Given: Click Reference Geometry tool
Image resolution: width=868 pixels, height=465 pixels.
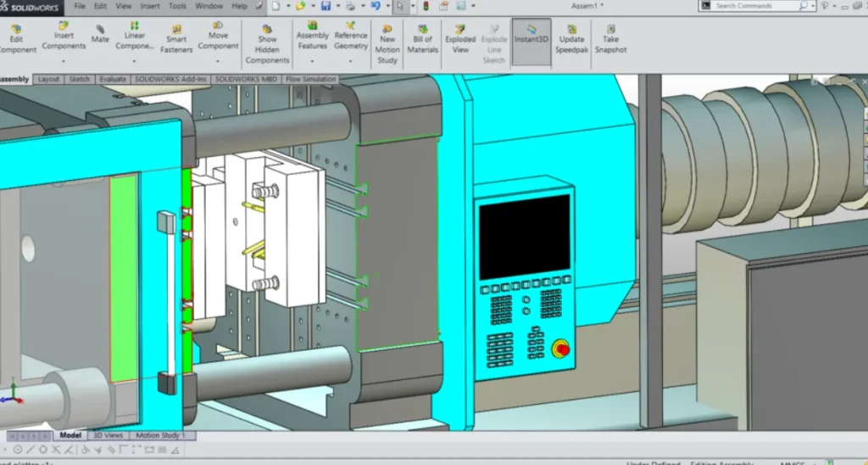Looking at the screenshot, I should [351, 36].
